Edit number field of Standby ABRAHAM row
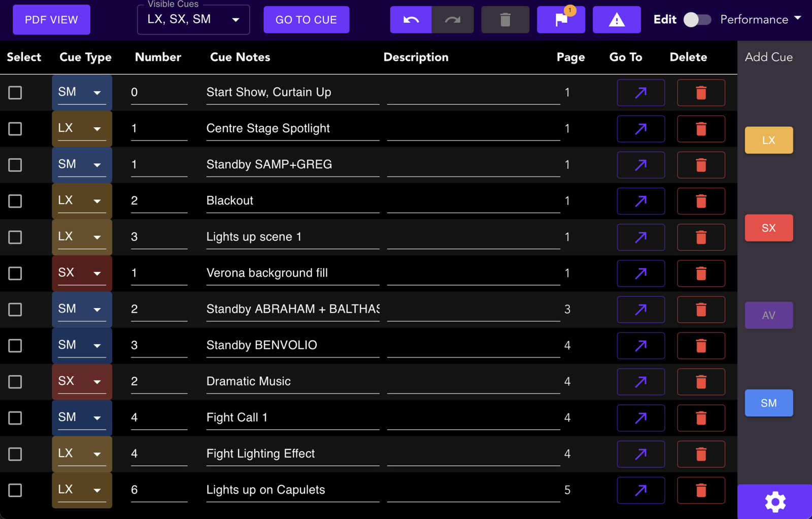 coord(159,309)
